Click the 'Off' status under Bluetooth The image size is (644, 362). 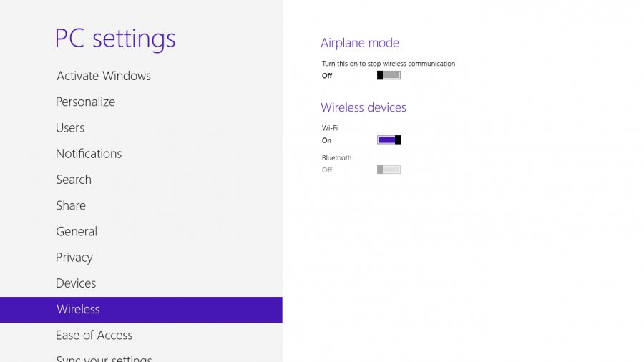click(x=327, y=170)
